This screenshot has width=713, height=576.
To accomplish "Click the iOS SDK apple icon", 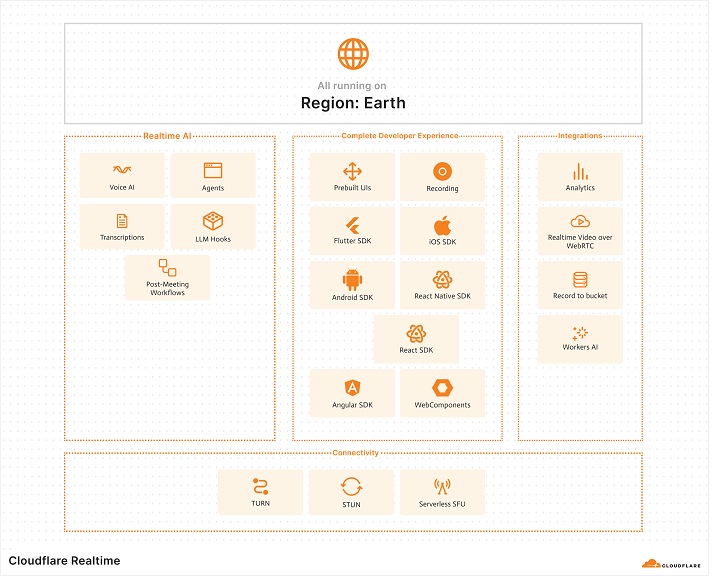I will tap(442, 225).
